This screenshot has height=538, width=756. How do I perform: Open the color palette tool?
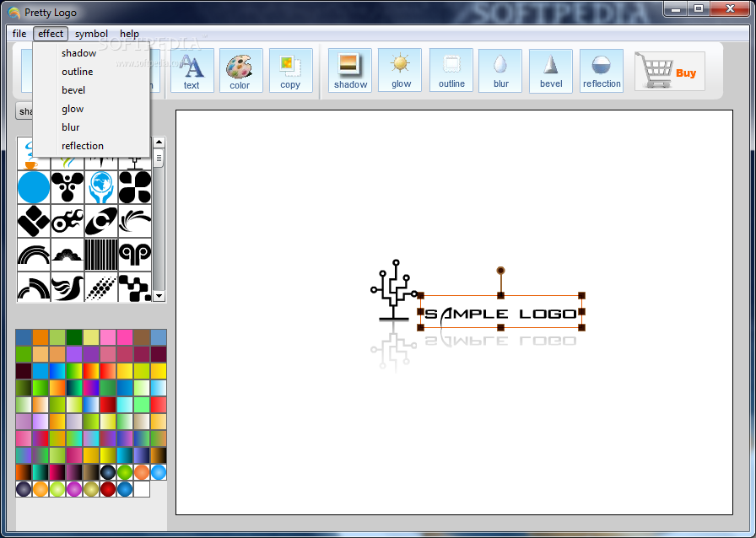pyautogui.click(x=240, y=70)
